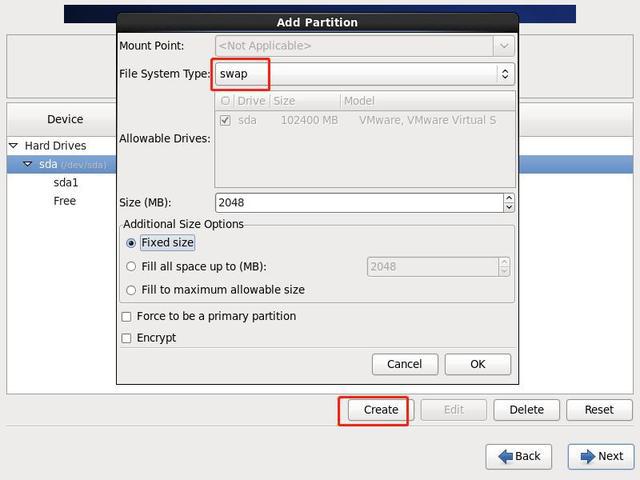Click the Model column header in Allowable Drives

428,101
